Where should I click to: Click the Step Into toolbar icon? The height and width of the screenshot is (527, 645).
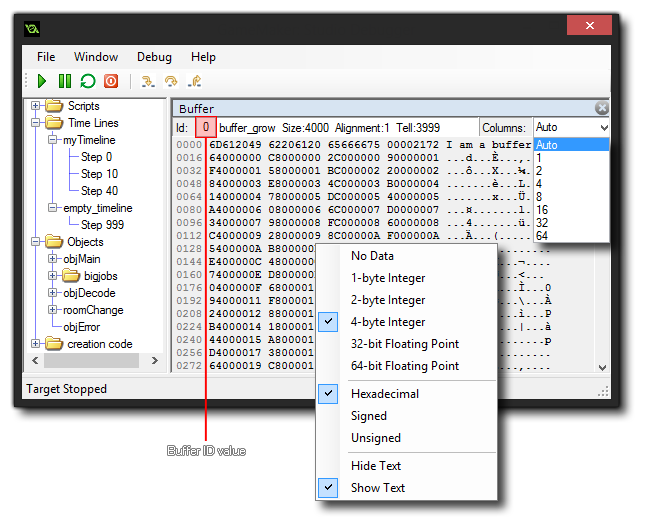point(148,82)
